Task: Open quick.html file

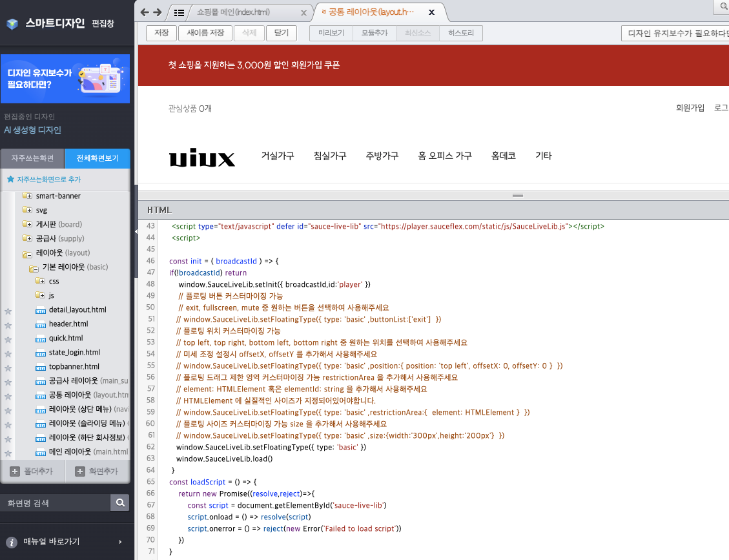Action: pyautogui.click(x=66, y=338)
